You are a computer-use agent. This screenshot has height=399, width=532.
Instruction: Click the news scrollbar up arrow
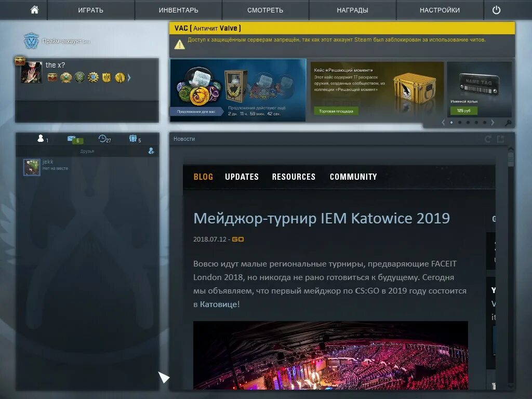coord(511,149)
